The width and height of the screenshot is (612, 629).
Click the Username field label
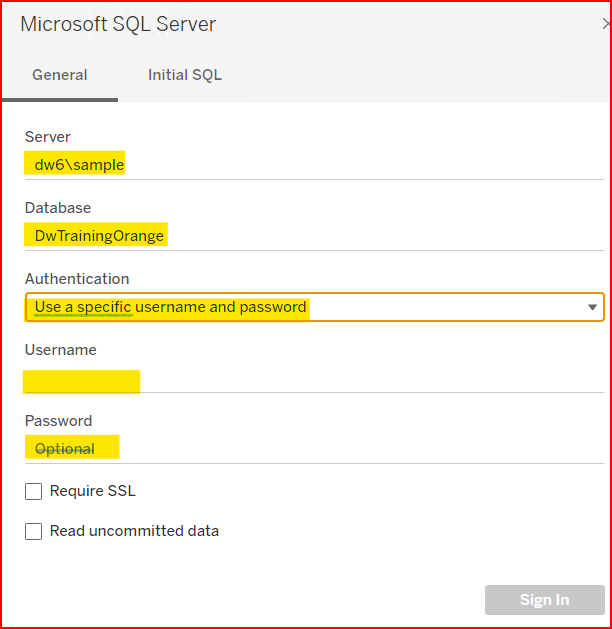point(60,350)
